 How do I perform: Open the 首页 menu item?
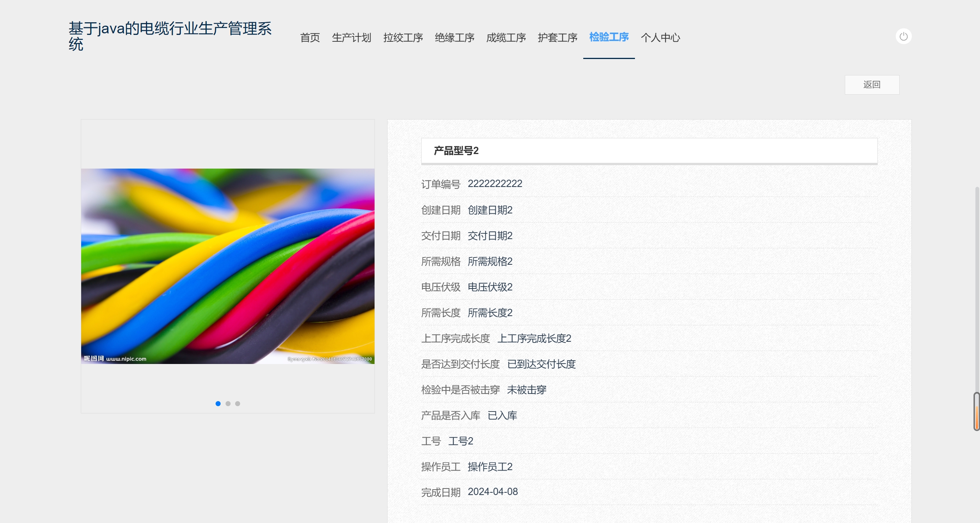(310, 38)
